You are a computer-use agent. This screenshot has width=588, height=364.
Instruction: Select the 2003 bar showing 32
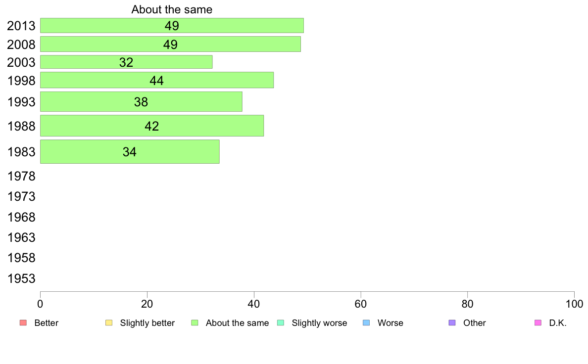tap(126, 62)
